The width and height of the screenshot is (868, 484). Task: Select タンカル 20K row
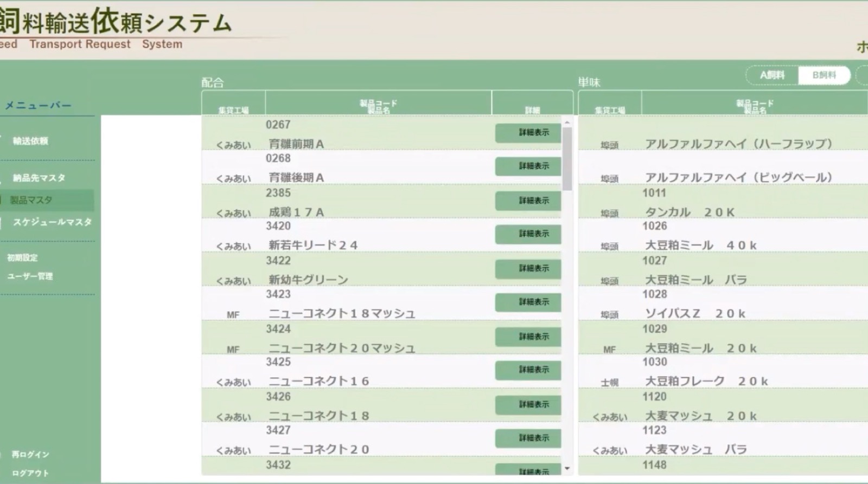click(723, 202)
